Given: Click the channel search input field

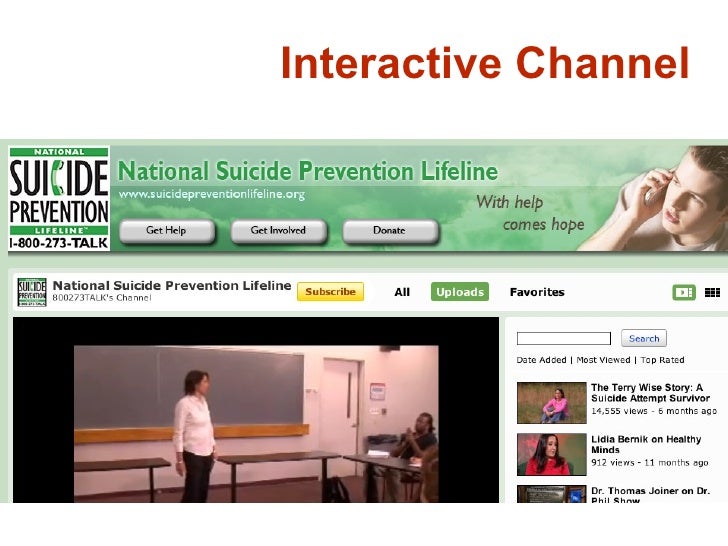Looking at the screenshot, I should 564,338.
